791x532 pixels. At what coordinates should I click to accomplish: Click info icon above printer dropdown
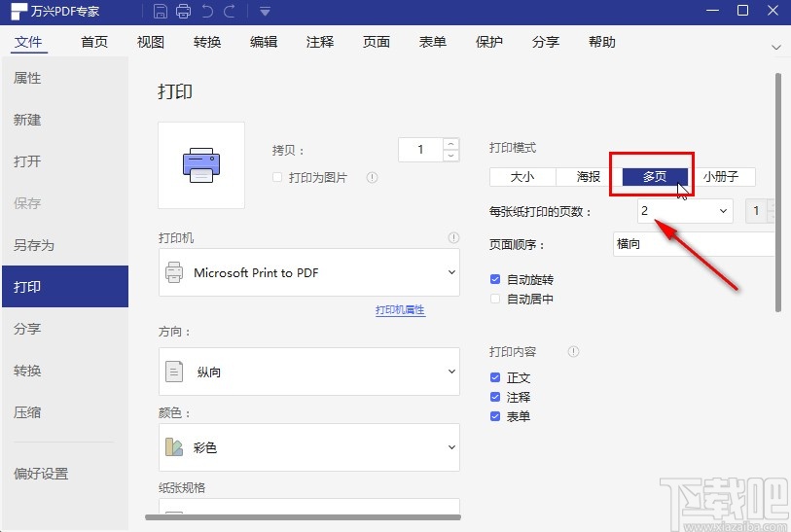pos(453,237)
